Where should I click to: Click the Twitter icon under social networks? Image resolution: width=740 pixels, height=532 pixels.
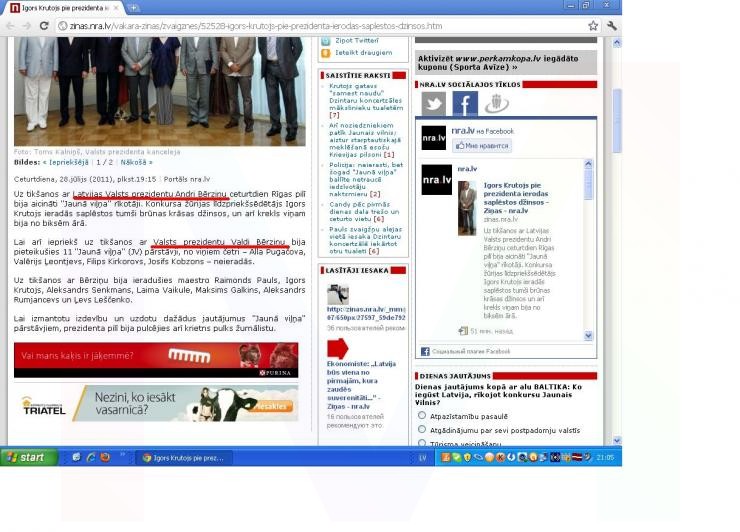(x=433, y=104)
